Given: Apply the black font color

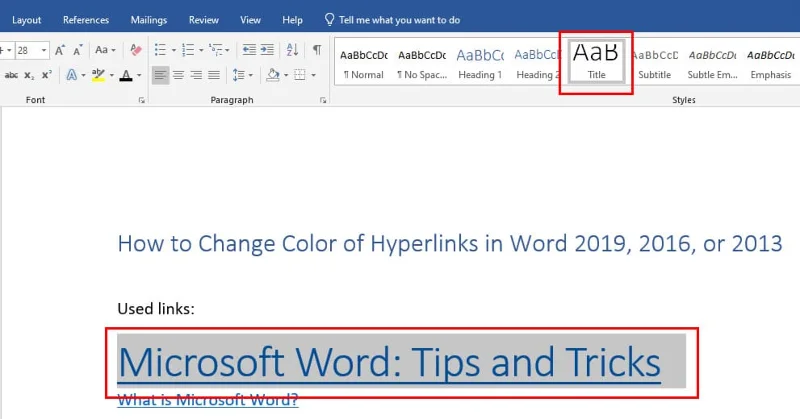Looking at the screenshot, I should click(x=126, y=75).
